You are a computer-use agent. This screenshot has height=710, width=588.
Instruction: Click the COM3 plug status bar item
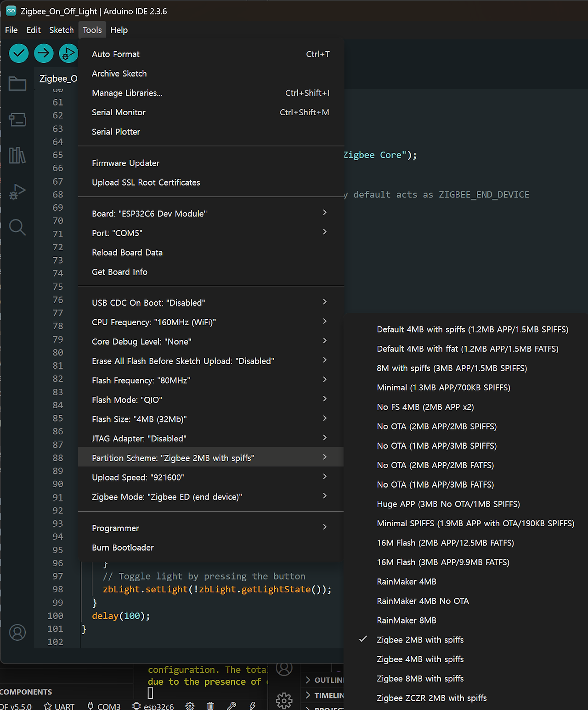click(x=104, y=706)
